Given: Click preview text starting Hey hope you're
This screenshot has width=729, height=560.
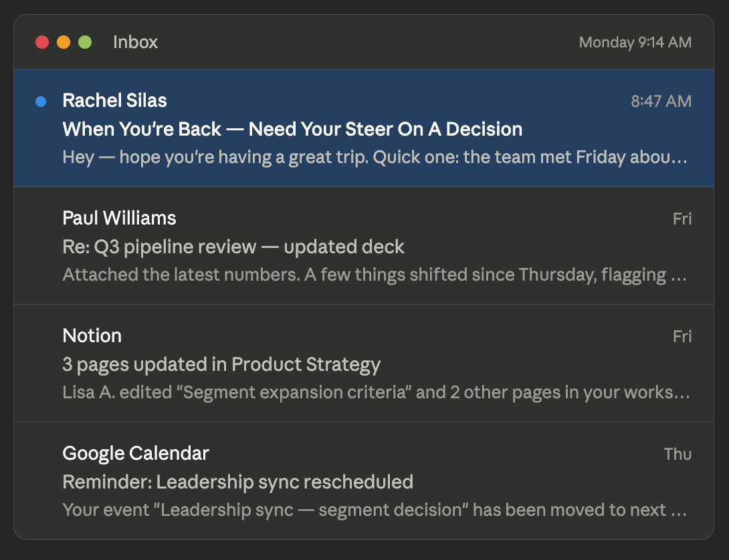Looking at the screenshot, I should [x=375, y=158].
